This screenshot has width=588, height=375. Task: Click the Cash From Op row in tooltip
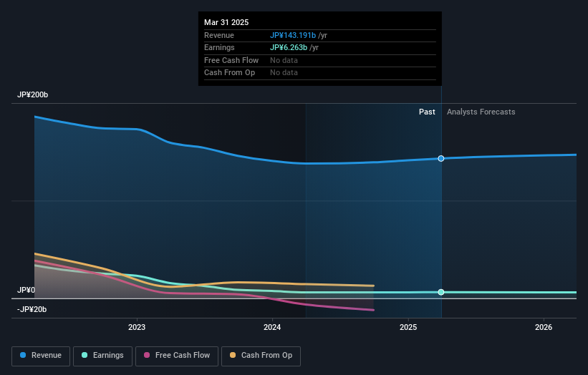(320, 73)
